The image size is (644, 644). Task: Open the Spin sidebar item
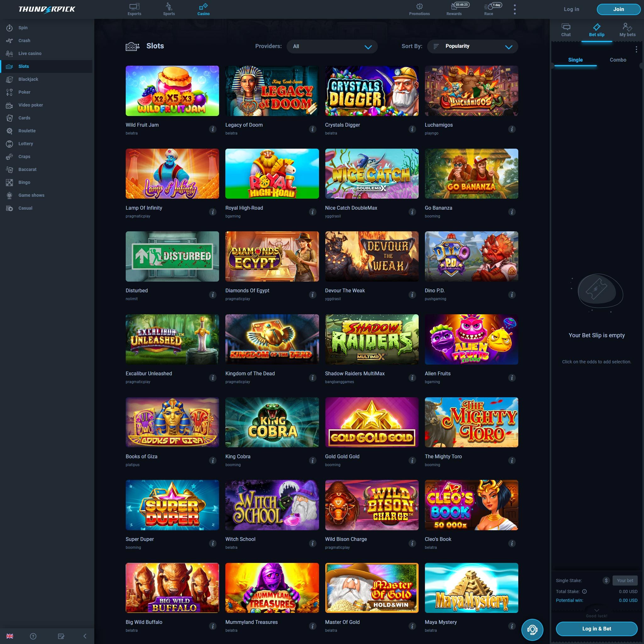[x=47, y=28]
